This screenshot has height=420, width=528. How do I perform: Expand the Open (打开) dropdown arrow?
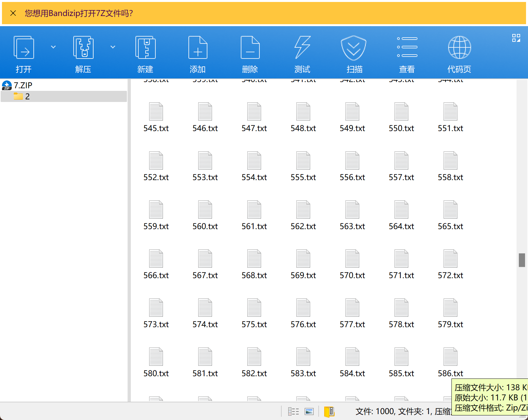[x=53, y=47]
